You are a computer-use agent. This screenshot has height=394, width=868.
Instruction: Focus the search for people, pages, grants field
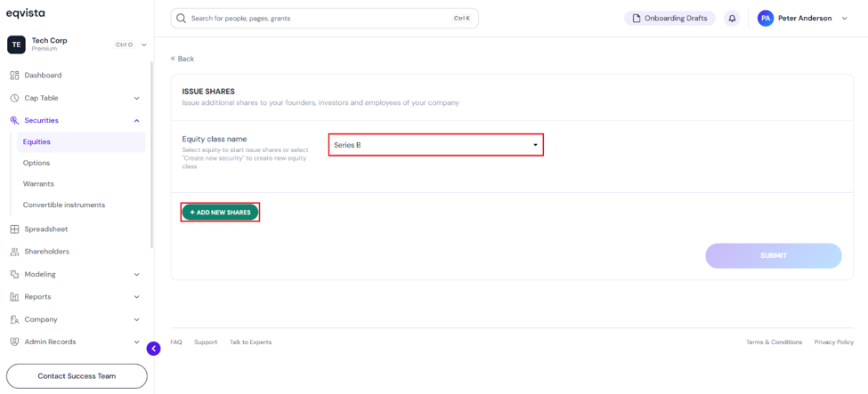tap(324, 19)
